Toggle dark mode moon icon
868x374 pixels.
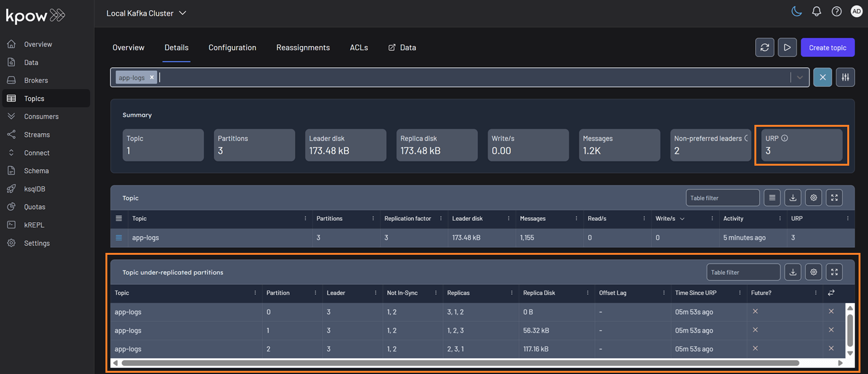click(x=796, y=11)
